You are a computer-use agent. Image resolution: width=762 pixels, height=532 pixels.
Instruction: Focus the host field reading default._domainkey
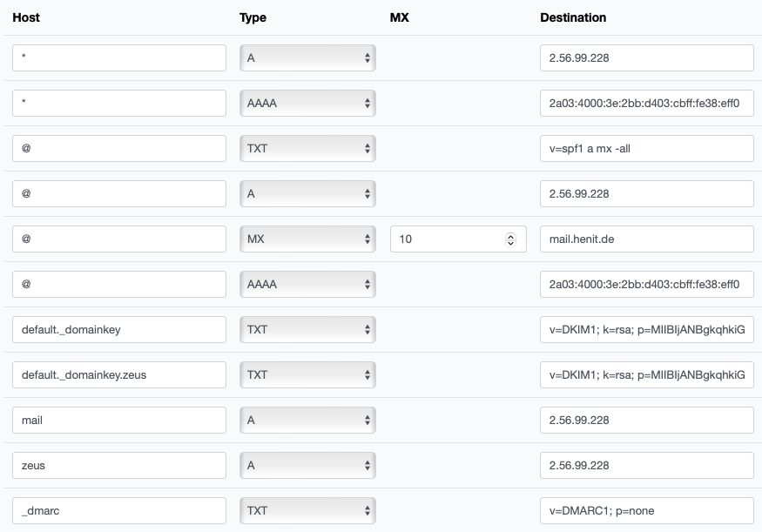[119, 330]
